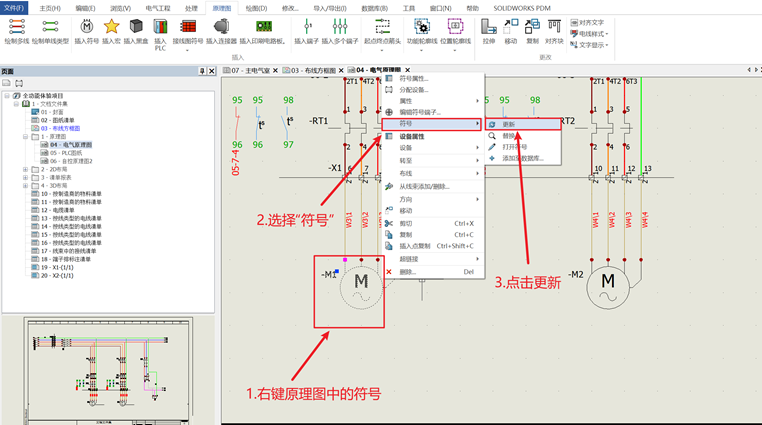Click 起点终点箭头 origin-destination arrows icon

click(x=382, y=27)
